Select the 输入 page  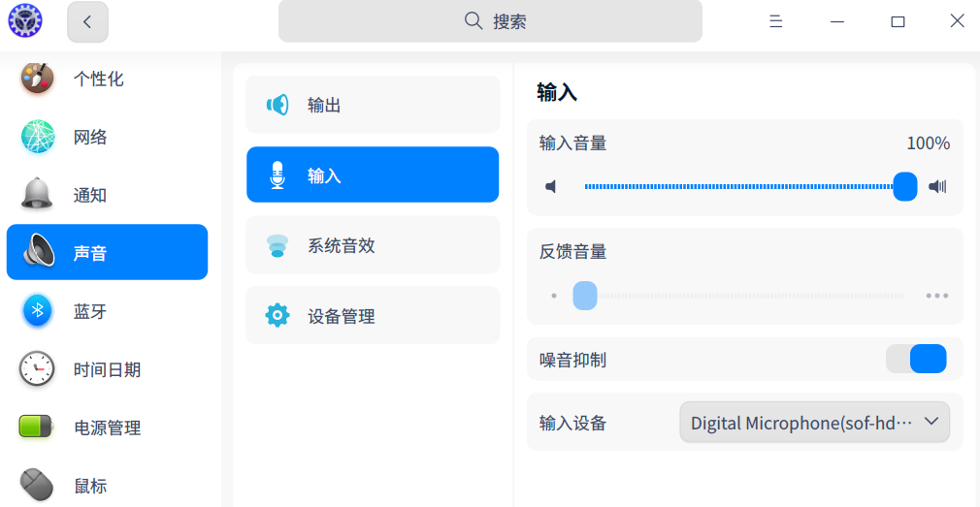pyautogui.click(x=374, y=174)
